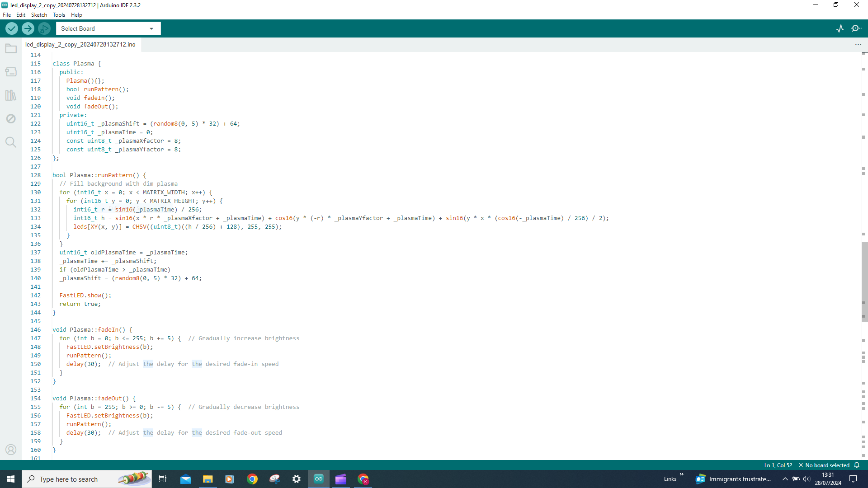868x488 pixels.
Task: Open the Sketch menu
Action: [x=39, y=15]
